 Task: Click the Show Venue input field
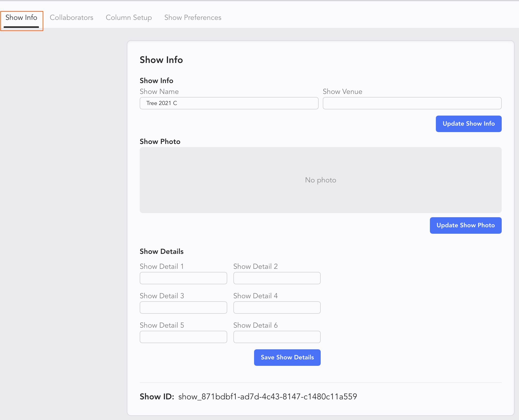(x=412, y=103)
